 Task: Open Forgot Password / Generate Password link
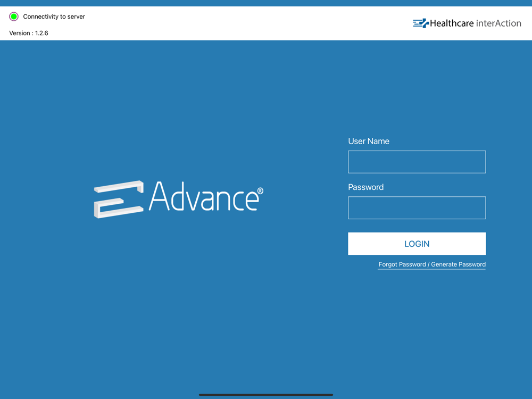[432, 264]
